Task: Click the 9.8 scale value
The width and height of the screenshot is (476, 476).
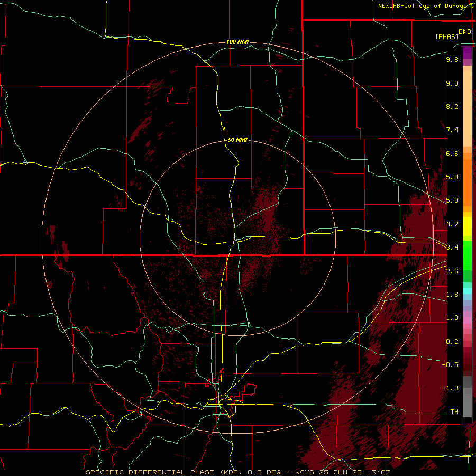Action: pyautogui.click(x=452, y=59)
